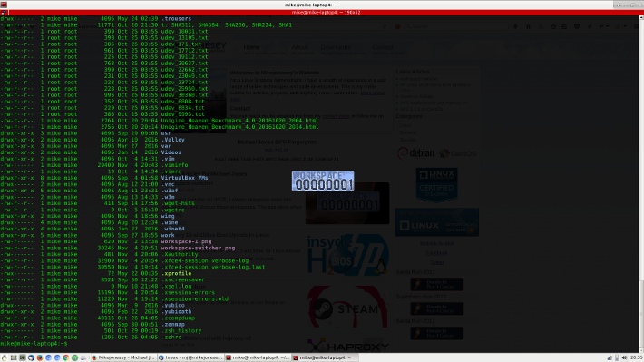Click the network signal strength tray icon
The width and height of the screenshot is (644, 362).
(610, 357)
